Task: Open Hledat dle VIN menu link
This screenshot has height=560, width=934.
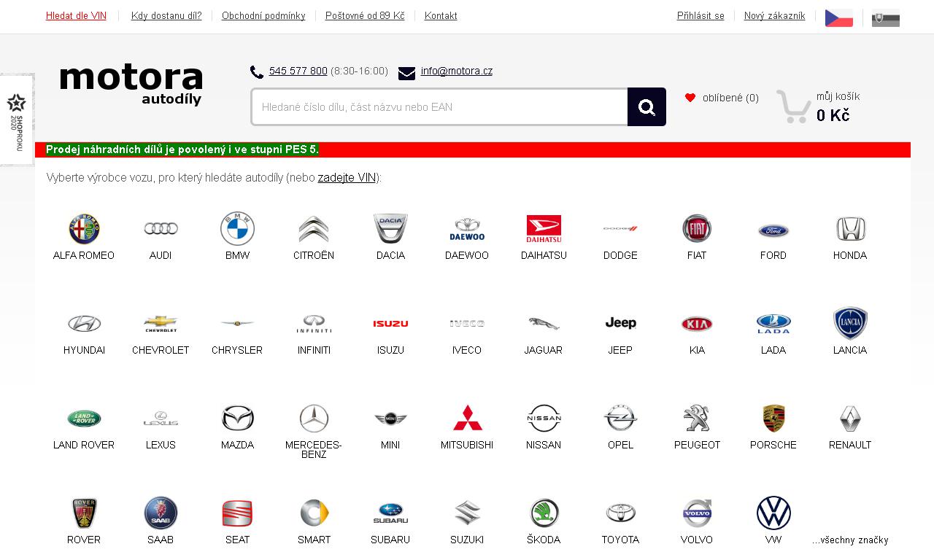Action: (76, 16)
